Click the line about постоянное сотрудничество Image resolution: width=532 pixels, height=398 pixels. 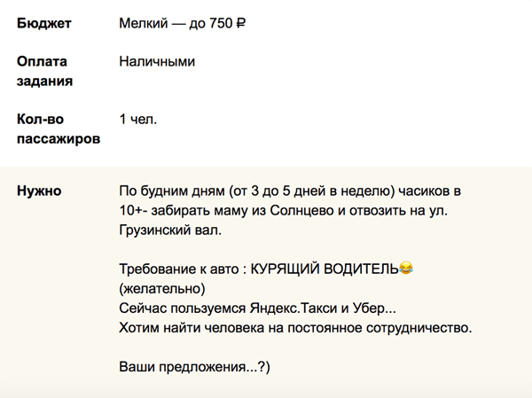tap(295, 328)
